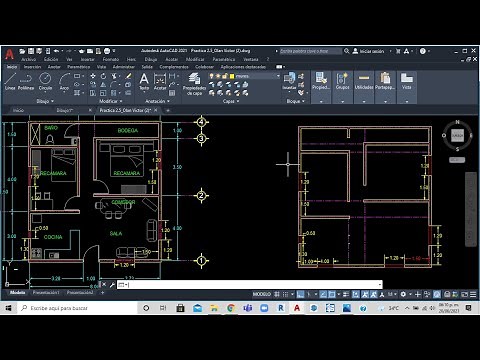Choose the Texto annotation tool
This screenshot has height=360, width=480.
click(x=144, y=81)
